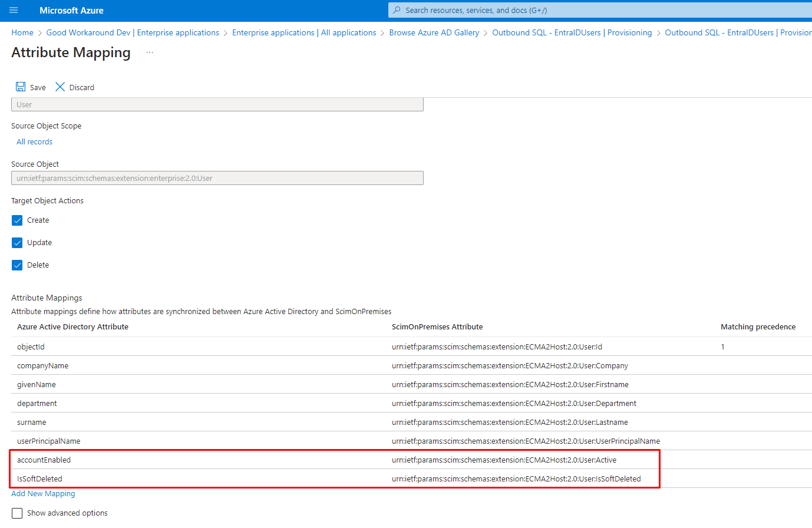Image resolution: width=812 pixels, height=528 pixels.
Task: Uncheck the Update target action checkbox
Action: pyautogui.click(x=17, y=243)
